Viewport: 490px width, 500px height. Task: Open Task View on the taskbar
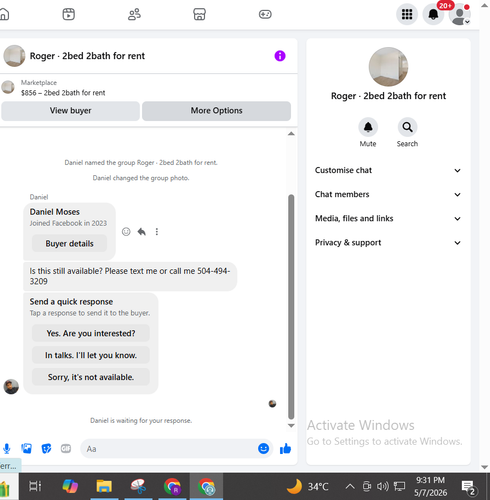tap(35, 486)
